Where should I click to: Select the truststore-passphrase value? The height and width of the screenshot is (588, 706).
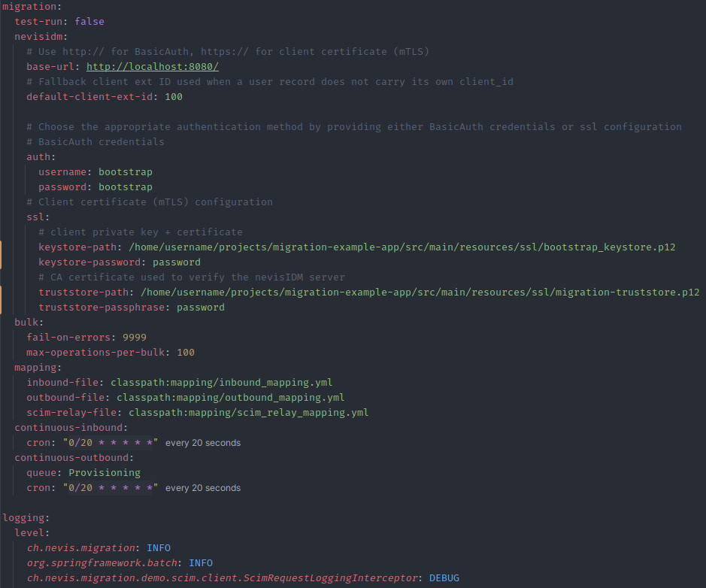tap(200, 307)
